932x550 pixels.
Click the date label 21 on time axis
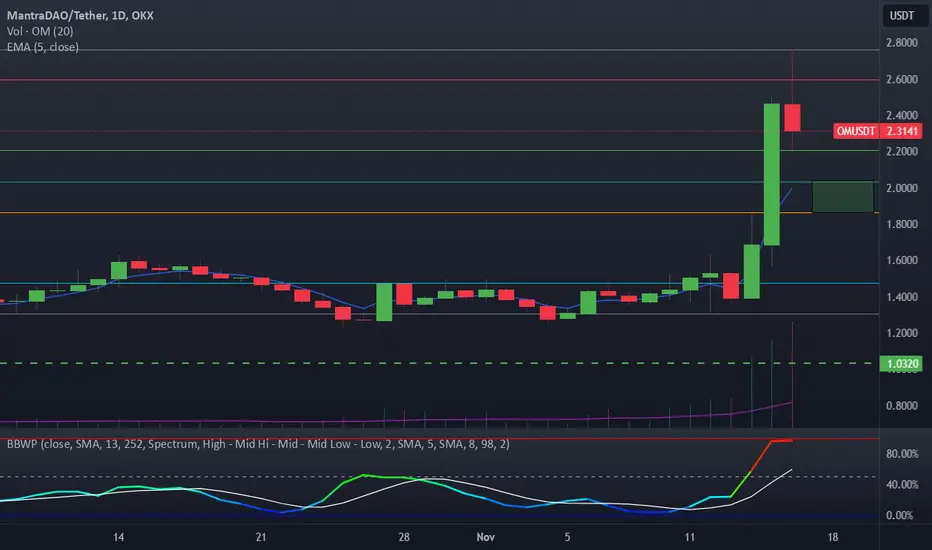261,537
